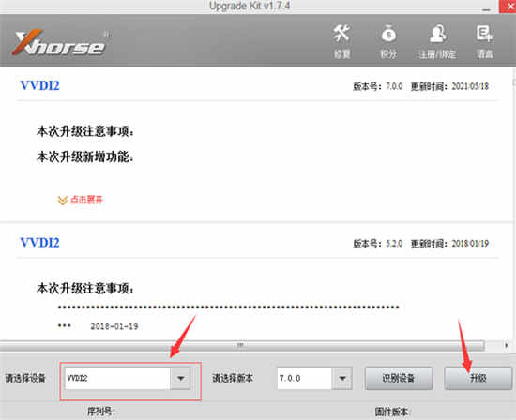The width and height of the screenshot is (516, 420).
Task: Click the 识别设备 identify device button
Action: click(x=399, y=378)
